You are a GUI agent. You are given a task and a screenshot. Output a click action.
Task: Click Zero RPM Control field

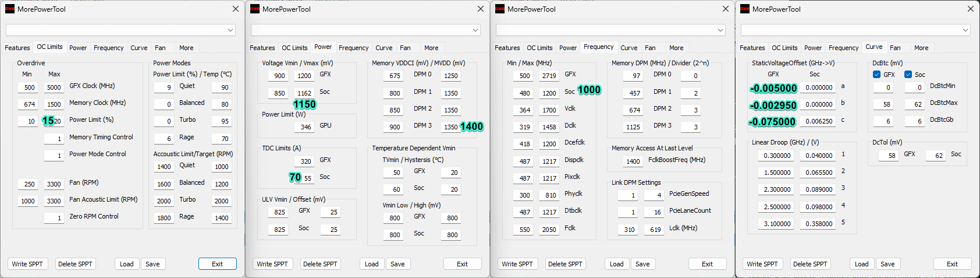[x=54, y=218]
